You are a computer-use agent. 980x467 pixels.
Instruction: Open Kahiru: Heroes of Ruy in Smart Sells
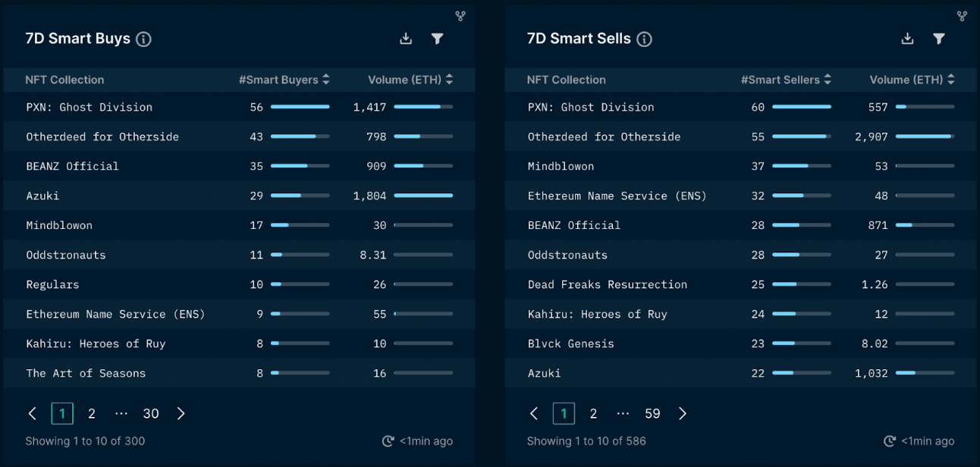pos(598,314)
